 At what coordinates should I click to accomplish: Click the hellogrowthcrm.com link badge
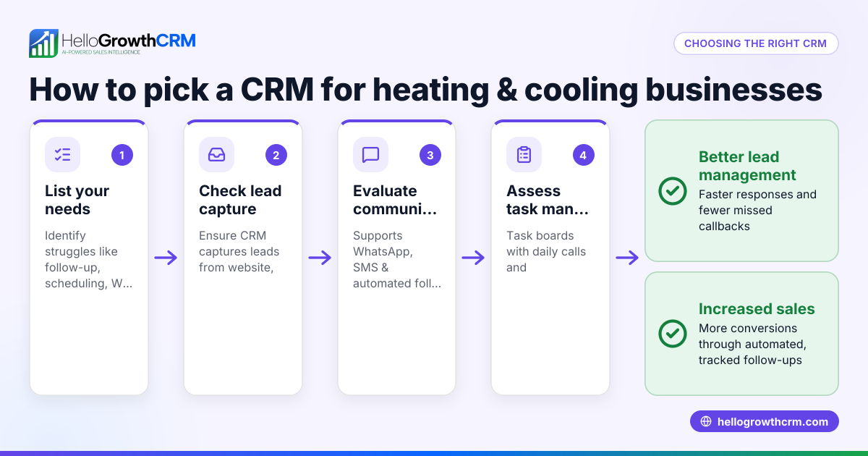click(765, 422)
